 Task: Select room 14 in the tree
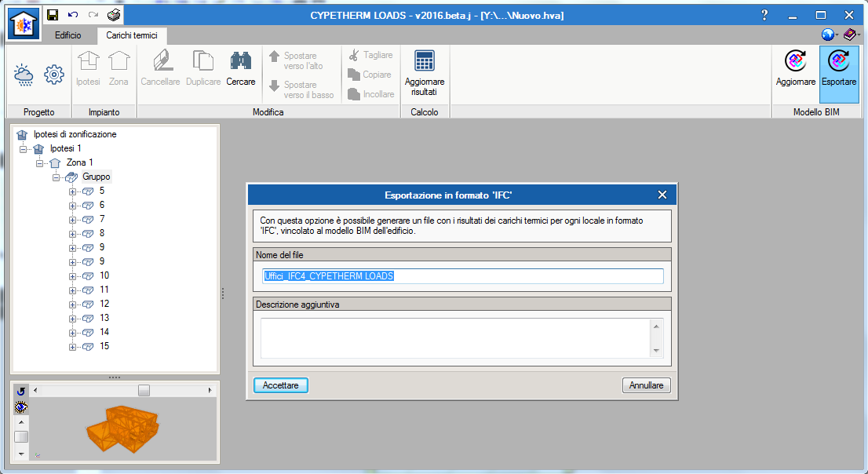(104, 332)
